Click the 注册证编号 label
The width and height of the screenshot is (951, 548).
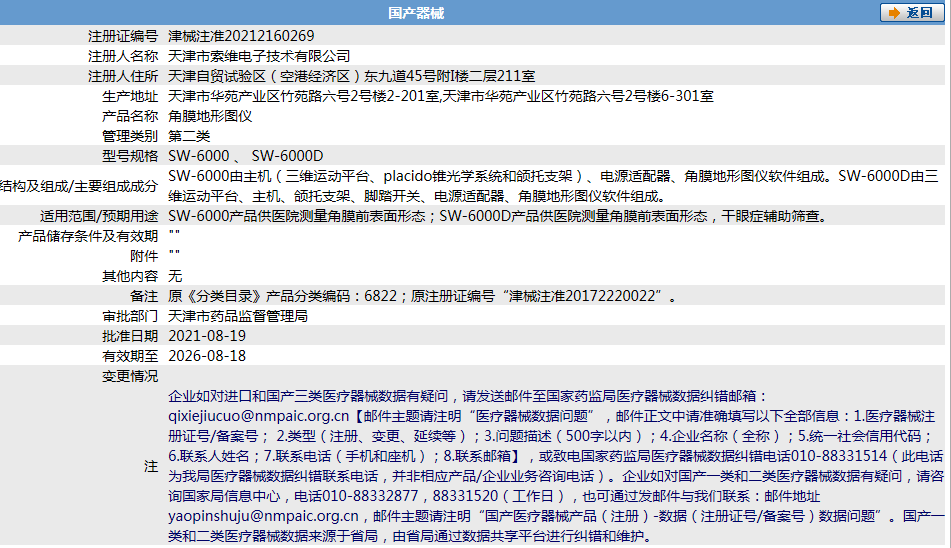(123, 36)
